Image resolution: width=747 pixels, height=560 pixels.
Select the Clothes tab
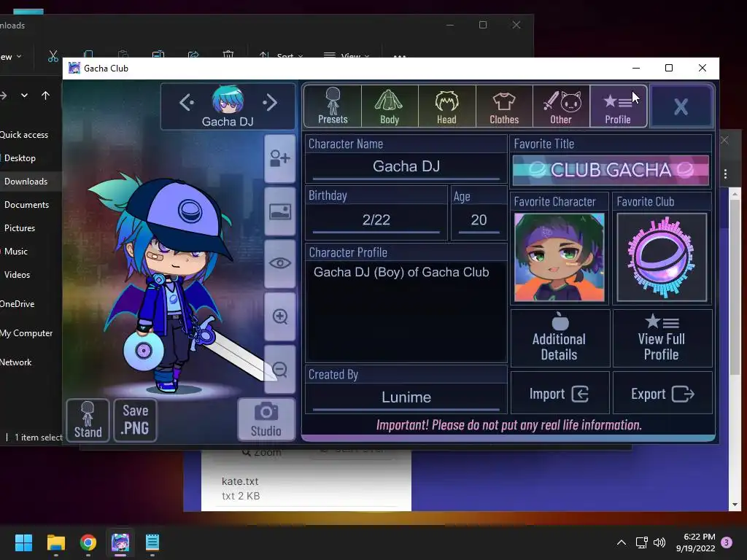(504, 106)
